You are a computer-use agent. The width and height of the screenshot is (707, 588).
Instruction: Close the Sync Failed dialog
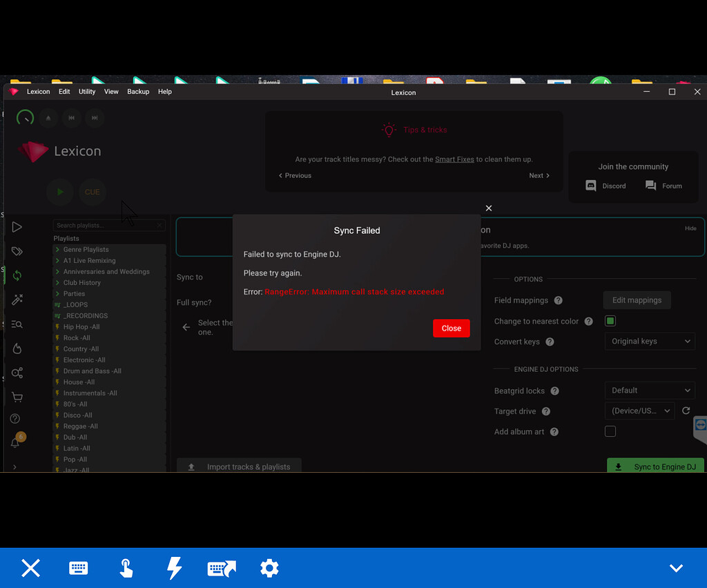point(451,328)
